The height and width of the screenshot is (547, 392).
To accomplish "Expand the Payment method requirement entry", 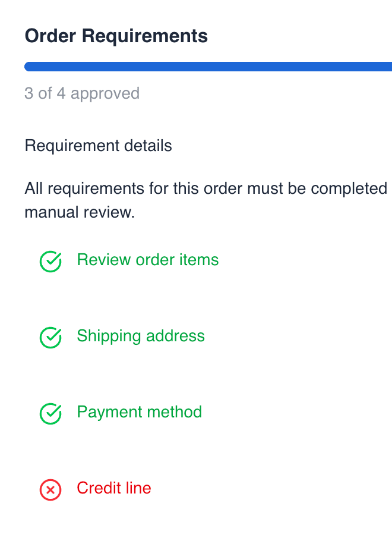I will 139,412.
